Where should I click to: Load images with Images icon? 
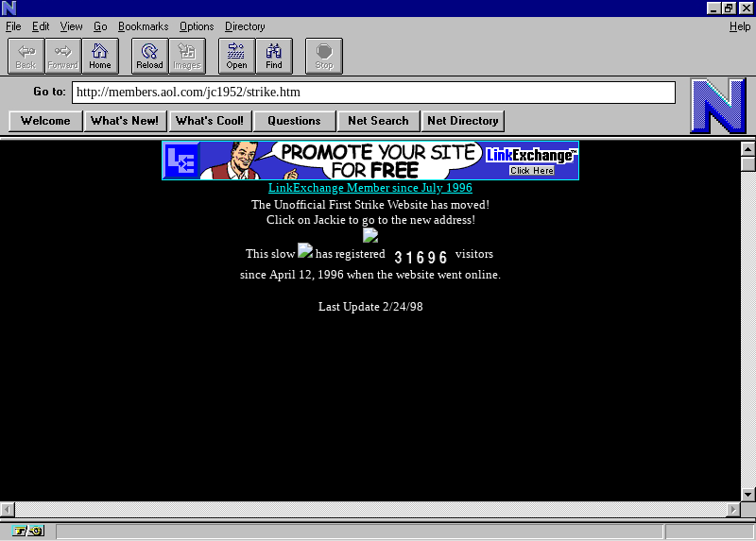[186, 56]
